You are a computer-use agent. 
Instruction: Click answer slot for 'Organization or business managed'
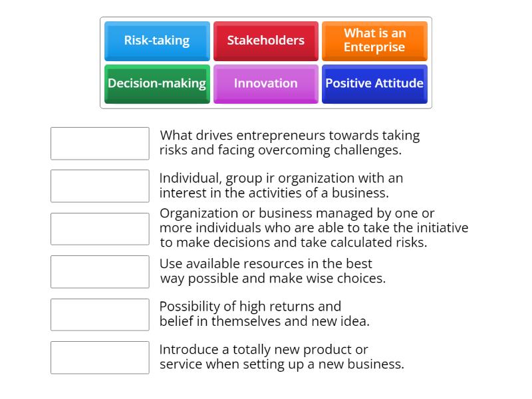click(100, 229)
